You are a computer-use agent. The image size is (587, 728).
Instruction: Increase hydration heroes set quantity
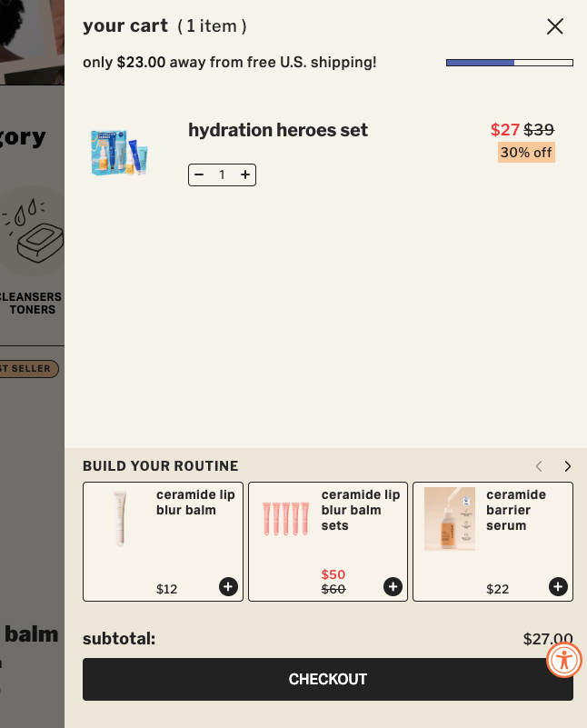[x=245, y=175]
